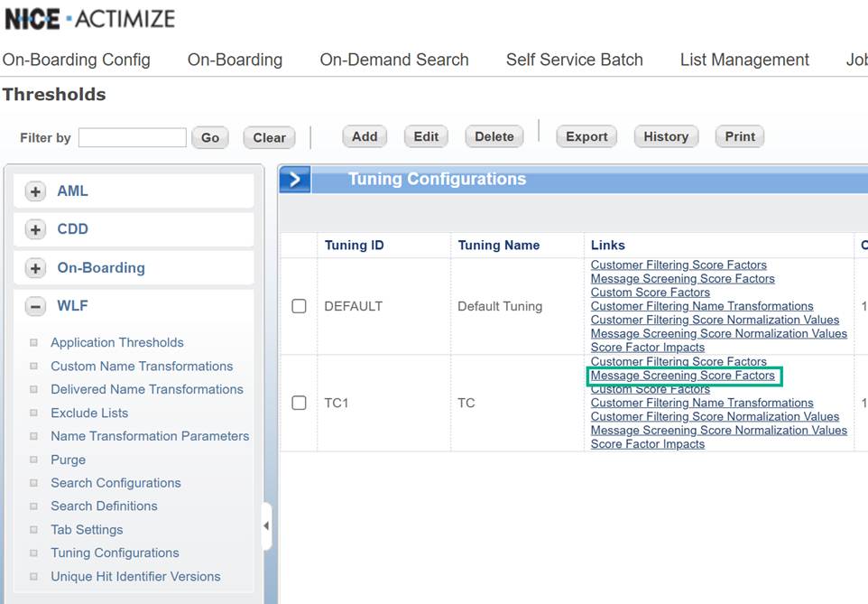Viewport: 868px width, 604px height.
Task: Open DEFAULT Customer Filtering Name Transformations link
Action: (x=702, y=306)
